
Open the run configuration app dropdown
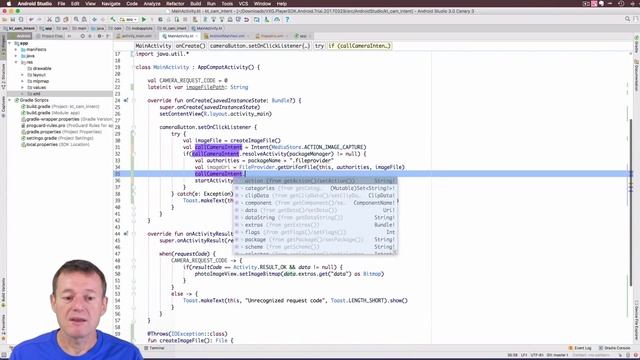point(129,20)
